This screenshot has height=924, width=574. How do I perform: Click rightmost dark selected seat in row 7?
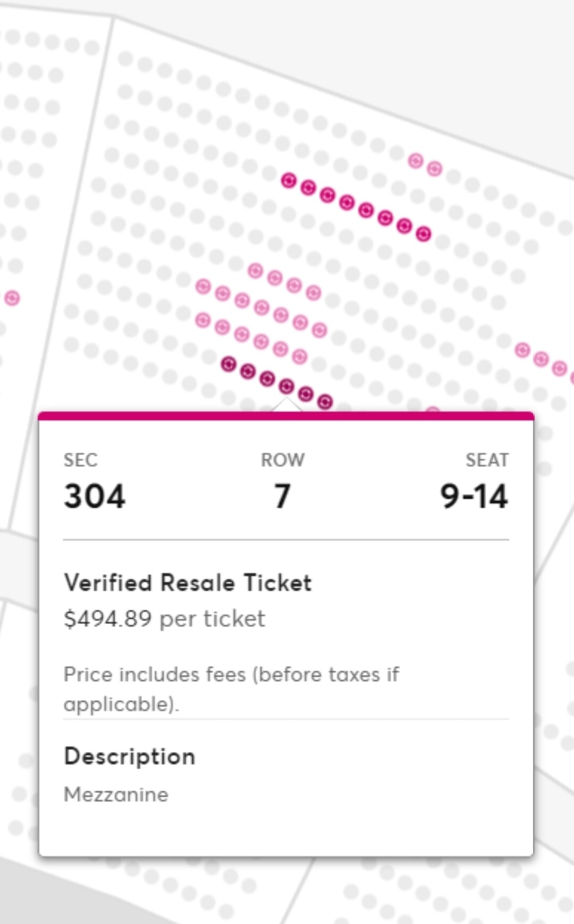click(325, 402)
